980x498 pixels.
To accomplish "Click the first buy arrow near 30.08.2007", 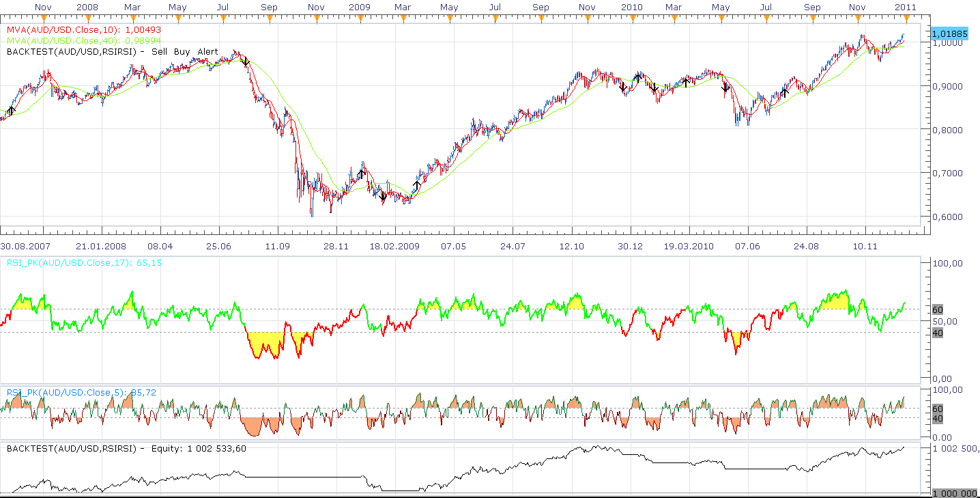I will pos(11,111).
